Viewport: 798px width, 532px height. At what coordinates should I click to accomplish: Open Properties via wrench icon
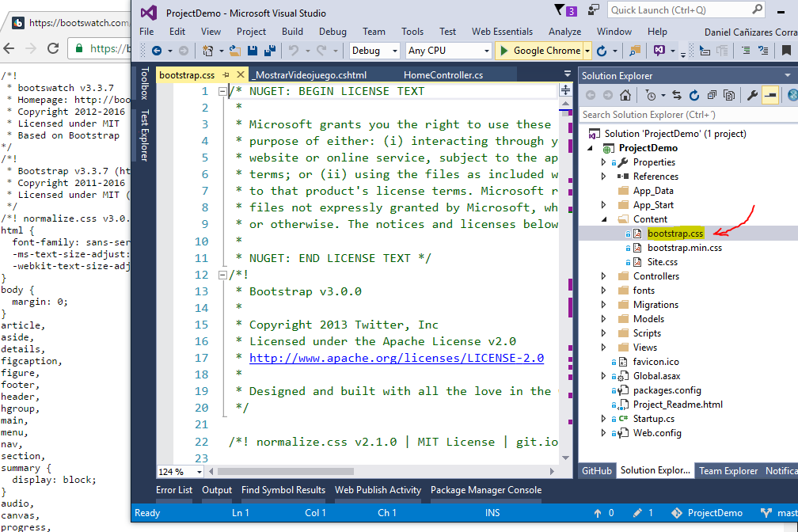752,95
